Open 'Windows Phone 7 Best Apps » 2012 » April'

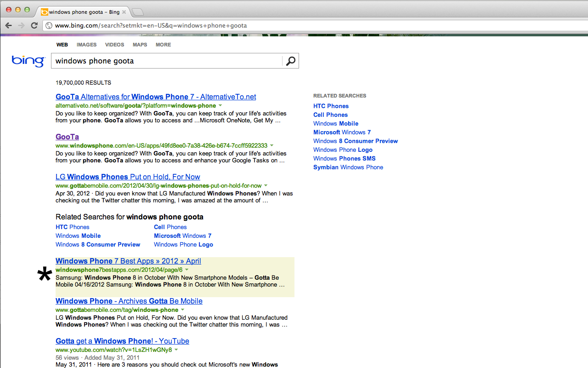[x=128, y=261]
